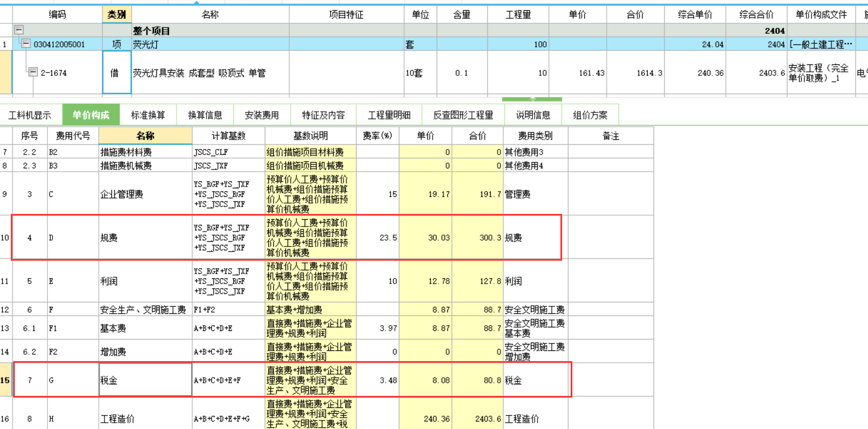Open the 工程量明细 tab

(x=389, y=115)
